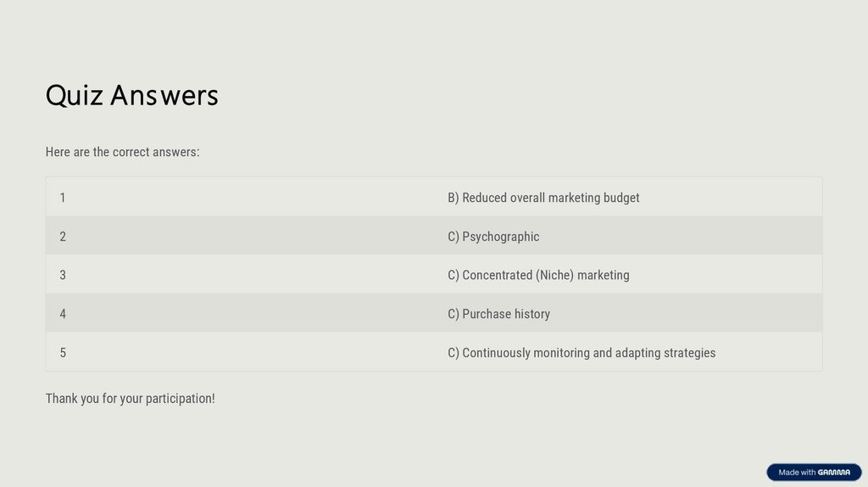The image size is (868, 487).
Task: Click the word "Answers" in the heading
Action: 164,95
